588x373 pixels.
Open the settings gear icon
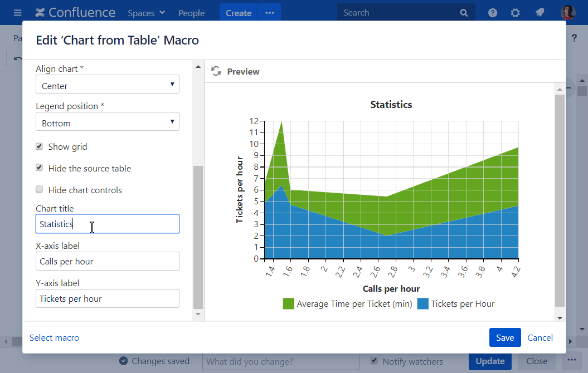(x=515, y=13)
